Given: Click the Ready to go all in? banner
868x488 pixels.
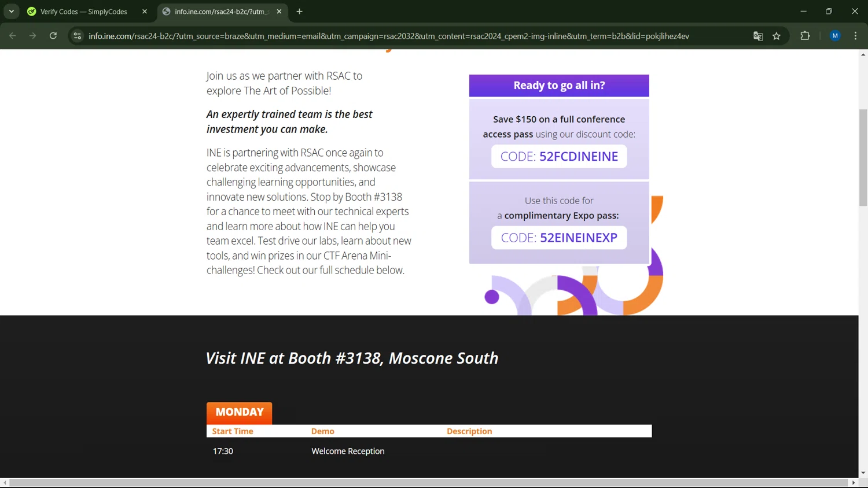Looking at the screenshot, I should click(559, 86).
